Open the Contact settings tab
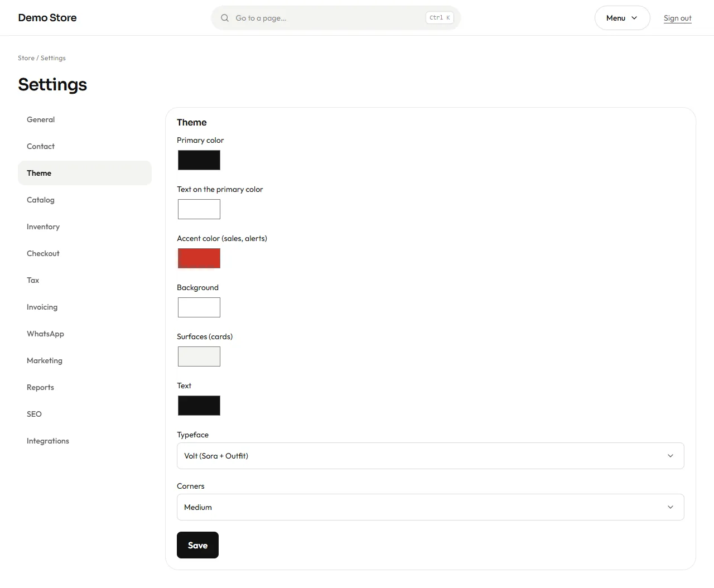 85,146
